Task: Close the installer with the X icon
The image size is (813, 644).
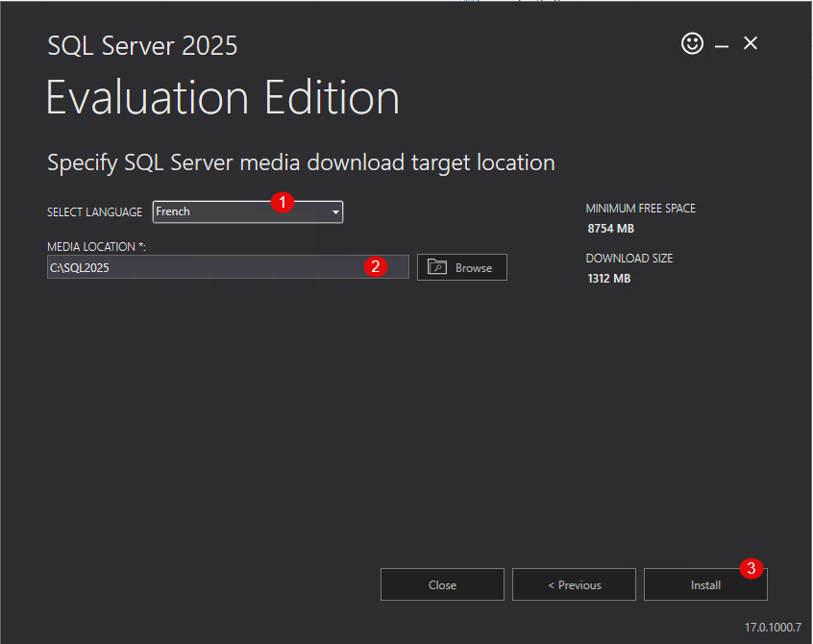Action: coord(751,43)
